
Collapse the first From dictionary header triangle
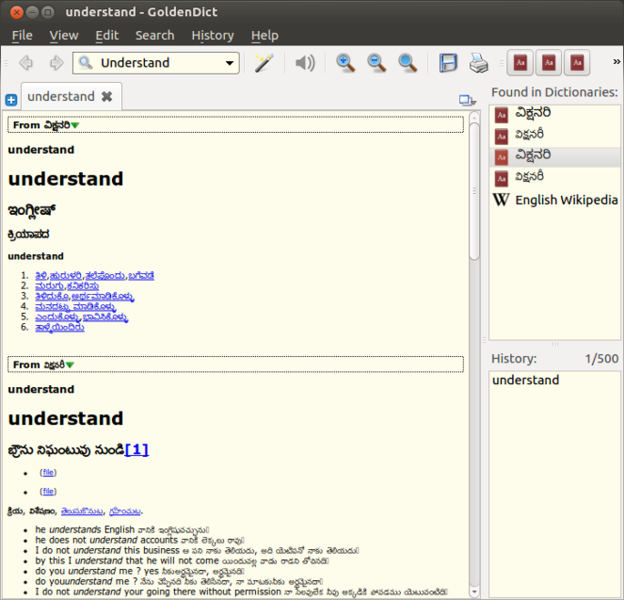click(75, 125)
